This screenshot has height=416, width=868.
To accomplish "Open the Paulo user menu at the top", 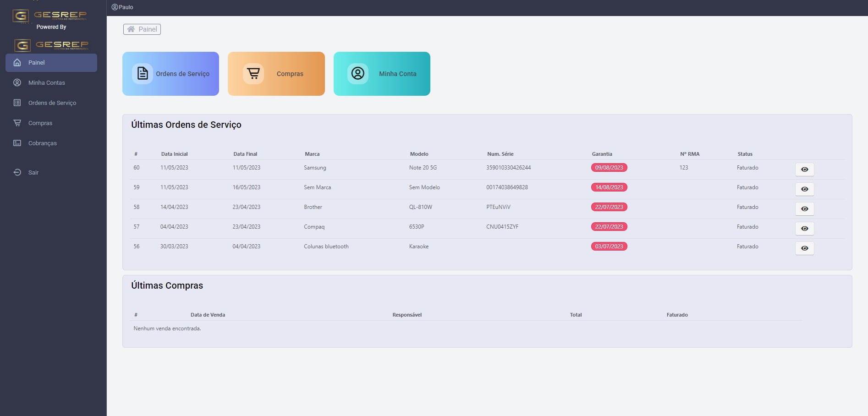I will tap(122, 7).
